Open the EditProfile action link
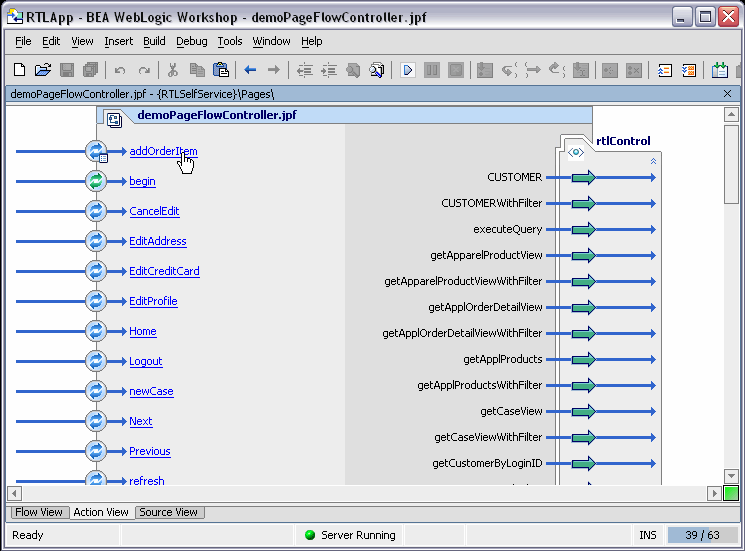The image size is (745, 551). point(153,301)
